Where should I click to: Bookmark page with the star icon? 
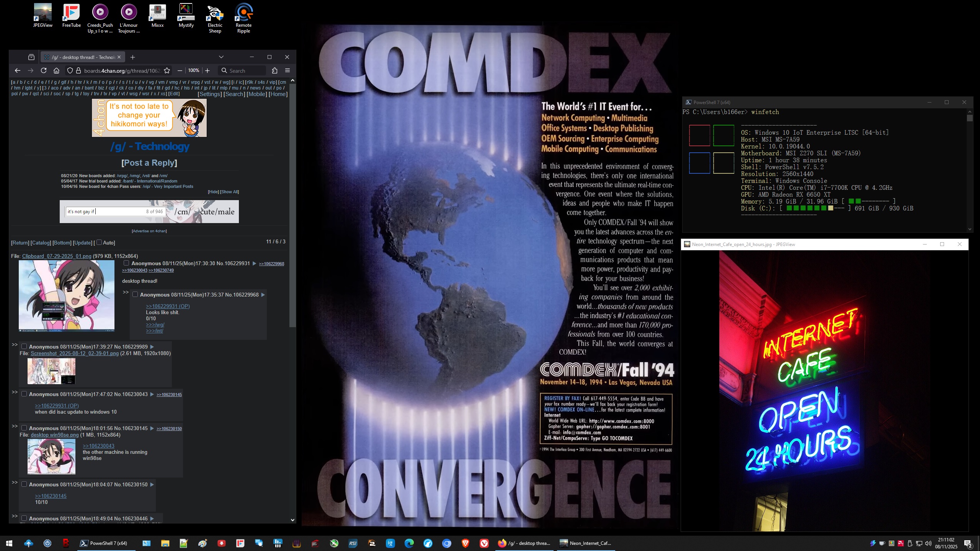click(x=167, y=70)
